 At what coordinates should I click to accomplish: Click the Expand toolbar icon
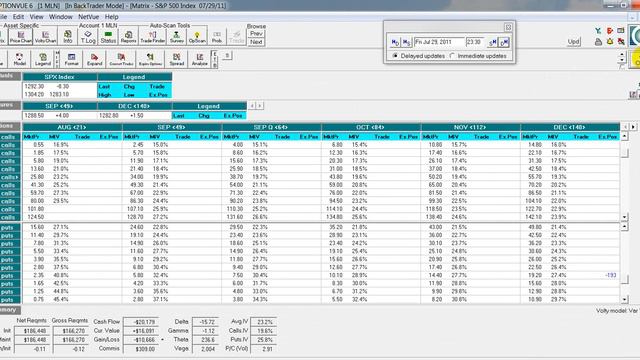[94, 59]
